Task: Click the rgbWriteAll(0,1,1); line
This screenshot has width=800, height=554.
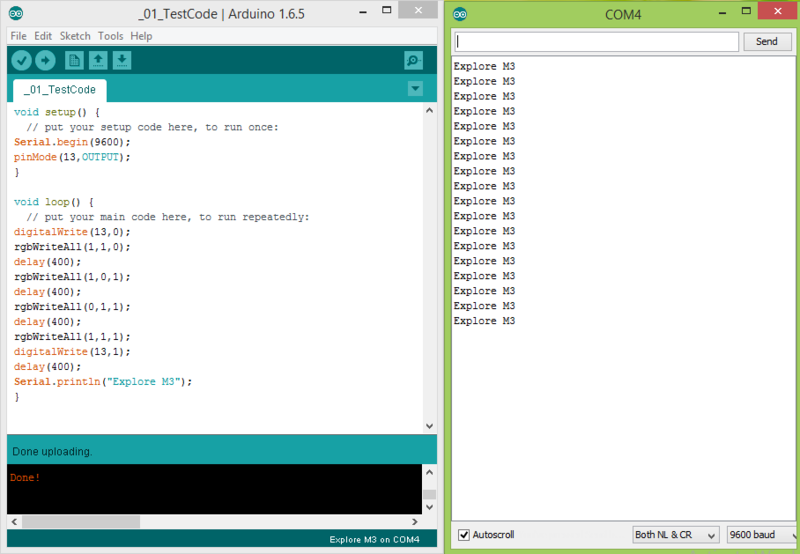Action: [72, 307]
